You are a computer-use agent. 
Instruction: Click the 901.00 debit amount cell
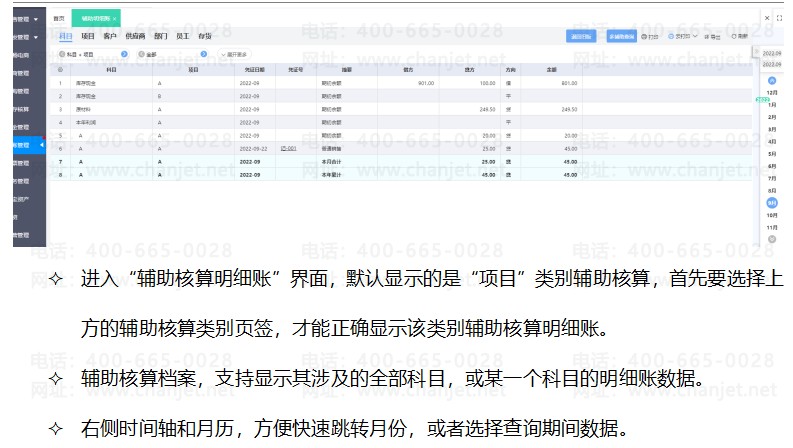coord(408,83)
